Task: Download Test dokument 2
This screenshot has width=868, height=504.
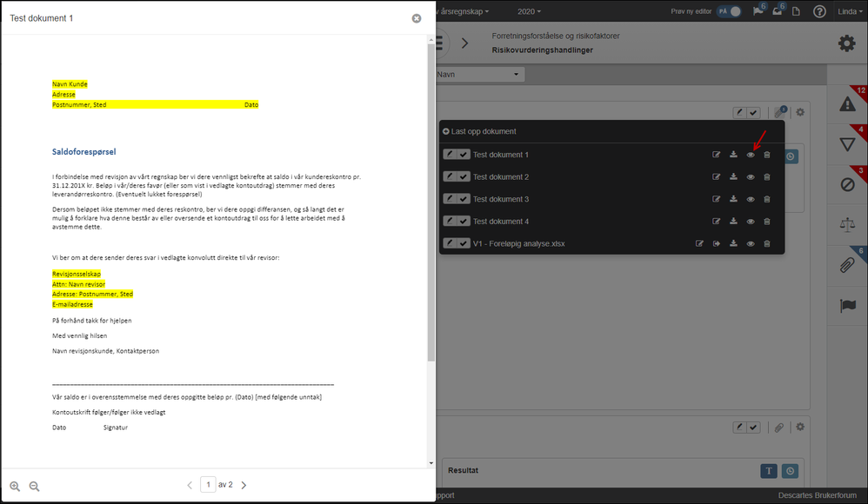Action: (x=733, y=177)
